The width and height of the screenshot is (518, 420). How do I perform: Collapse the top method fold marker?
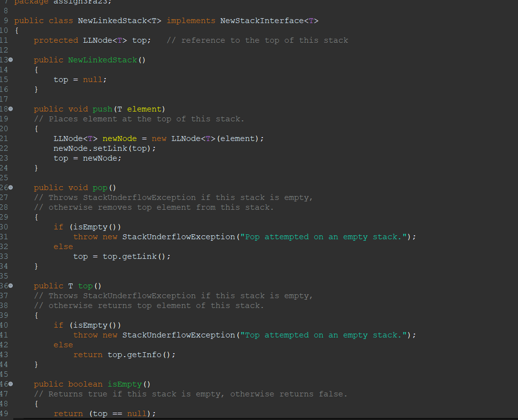point(10,285)
